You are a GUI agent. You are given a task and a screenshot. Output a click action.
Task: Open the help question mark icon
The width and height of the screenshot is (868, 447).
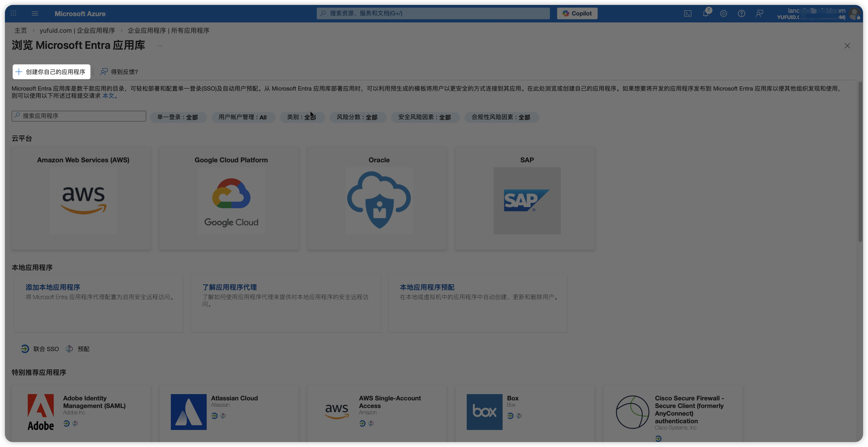[x=741, y=13]
